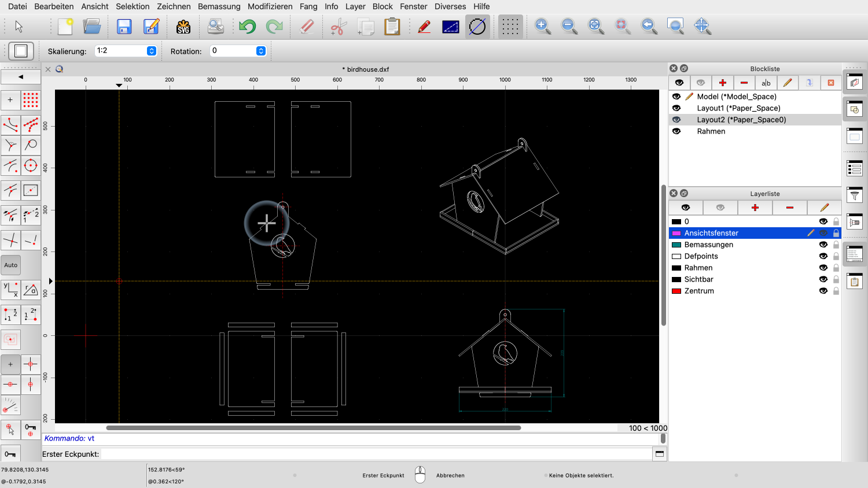Image resolution: width=868 pixels, height=488 pixels.
Task: Lock the Zentrum layer padlock
Action: point(836,290)
